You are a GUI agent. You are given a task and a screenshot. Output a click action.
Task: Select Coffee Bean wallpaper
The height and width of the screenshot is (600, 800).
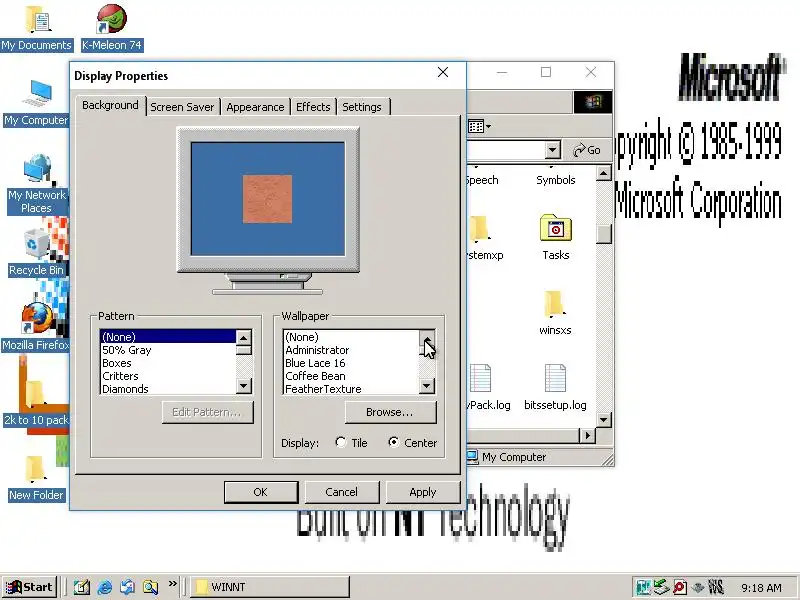[351, 376]
